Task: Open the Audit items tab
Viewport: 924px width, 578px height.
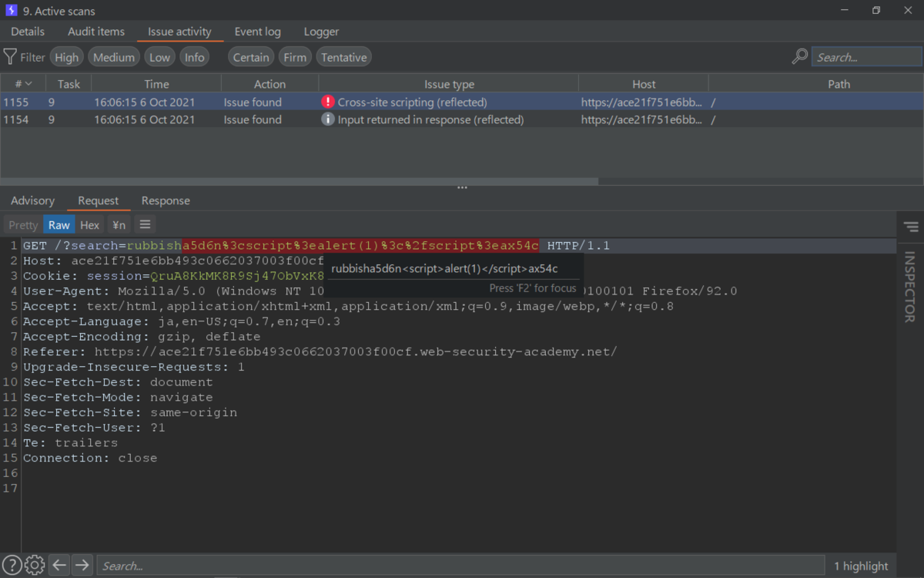Action: tap(96, 32)
